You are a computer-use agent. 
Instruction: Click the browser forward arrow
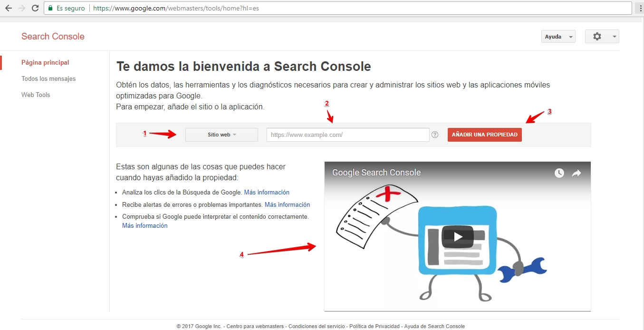click(x=21, y=8)
